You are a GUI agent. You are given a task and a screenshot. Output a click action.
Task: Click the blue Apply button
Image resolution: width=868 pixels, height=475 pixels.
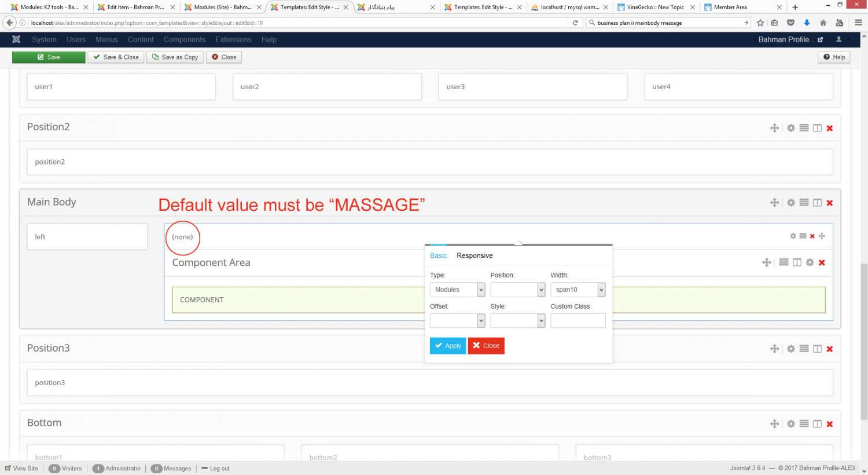click(x=448, y=346)
